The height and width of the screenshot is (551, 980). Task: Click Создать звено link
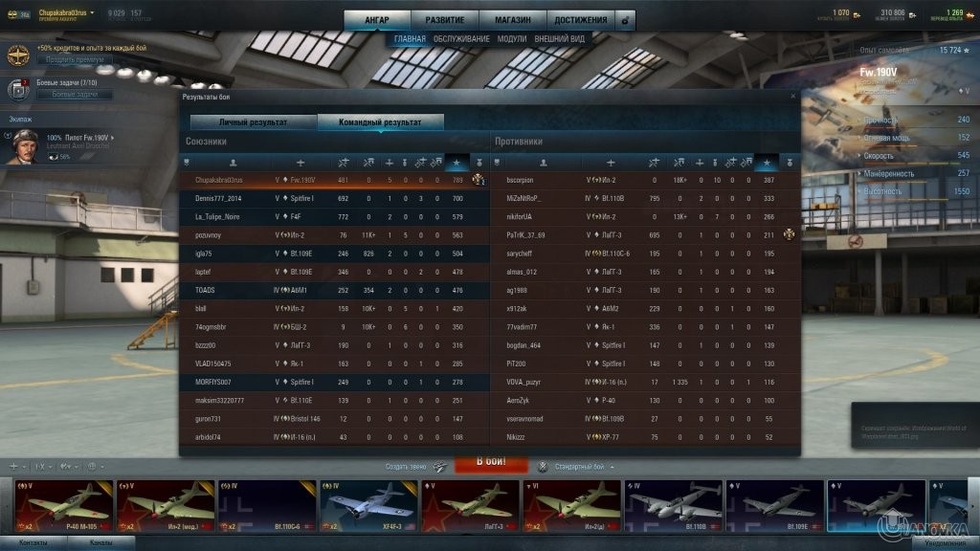[x=406, y=467]
